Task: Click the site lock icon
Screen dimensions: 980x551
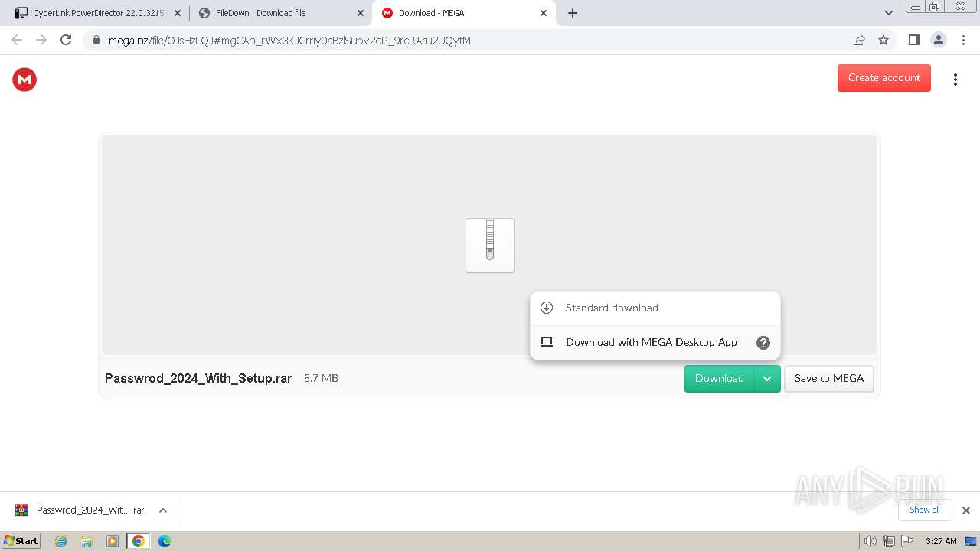Action: click(96, 41)
